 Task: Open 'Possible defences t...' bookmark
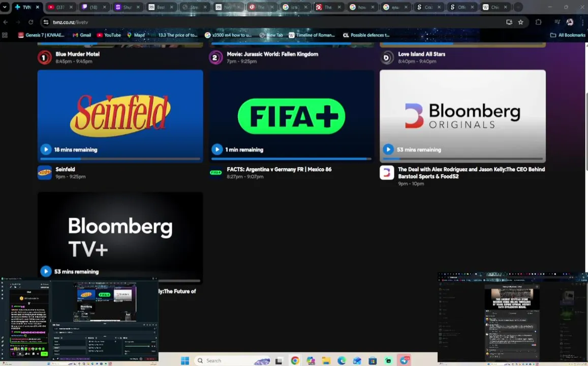[366, 35]
